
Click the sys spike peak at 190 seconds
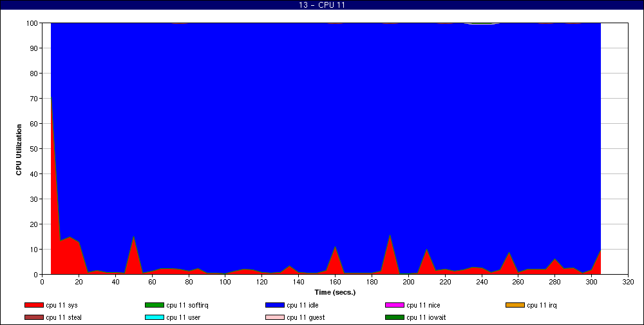(390, 235)
